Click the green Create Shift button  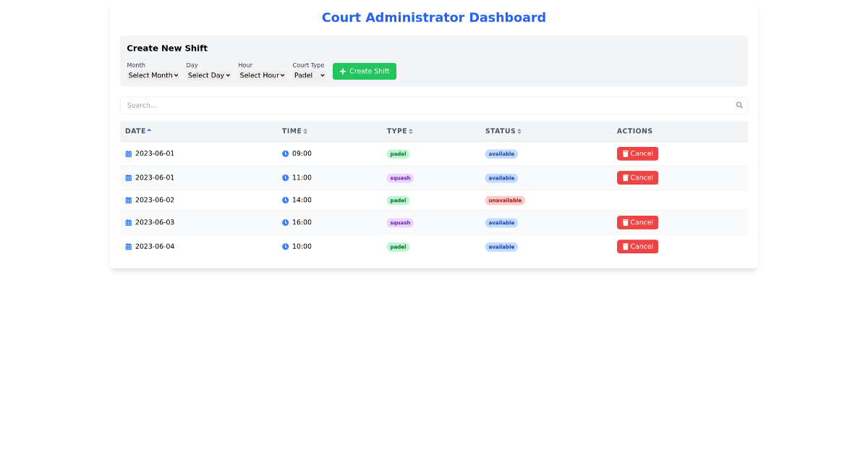(x=365, y=71)
